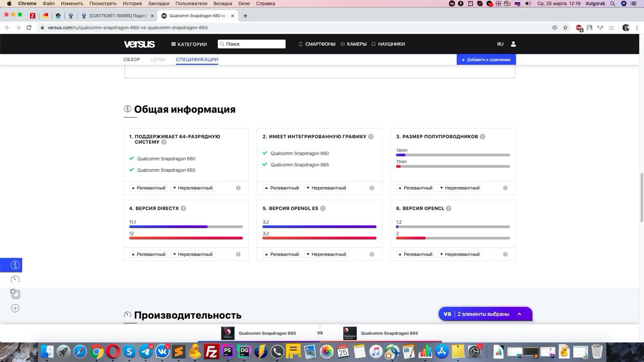Show help for DirectX version
Screen dimensions: 644x362
coord(183,208)
